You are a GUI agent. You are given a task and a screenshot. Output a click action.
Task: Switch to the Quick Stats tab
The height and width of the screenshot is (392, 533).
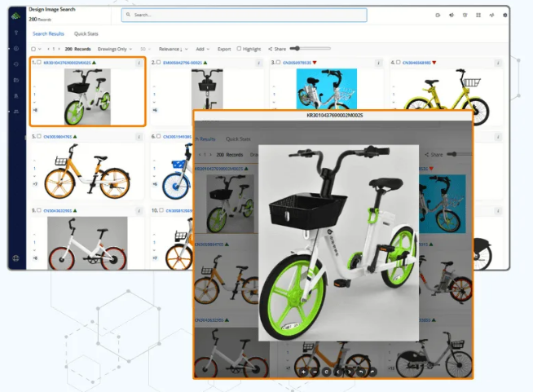click(x=86, y=34)
